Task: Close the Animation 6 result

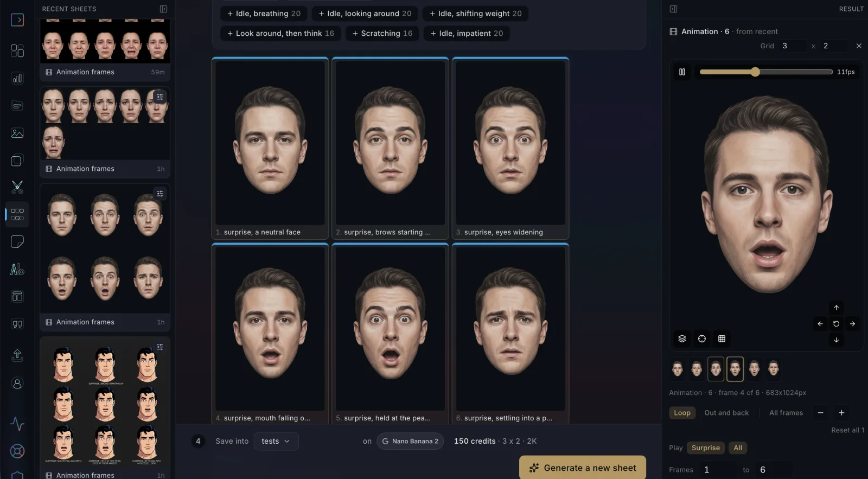Action: coord(859,46)
